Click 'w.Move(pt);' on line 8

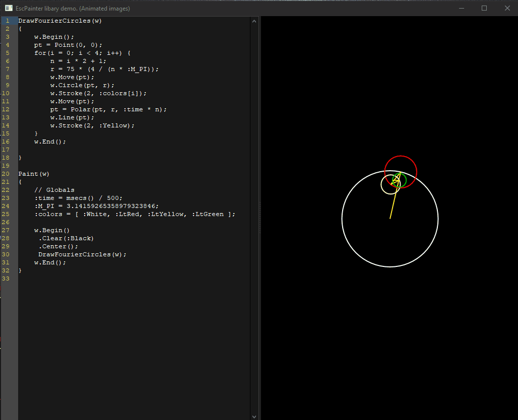click(72, 77)
